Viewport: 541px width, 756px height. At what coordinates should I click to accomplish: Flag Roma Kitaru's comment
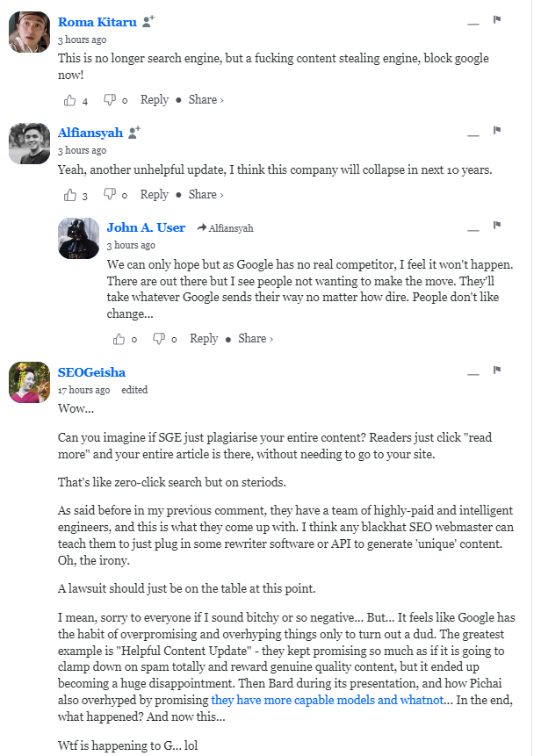pyautogui.click(x=496, y=20)
